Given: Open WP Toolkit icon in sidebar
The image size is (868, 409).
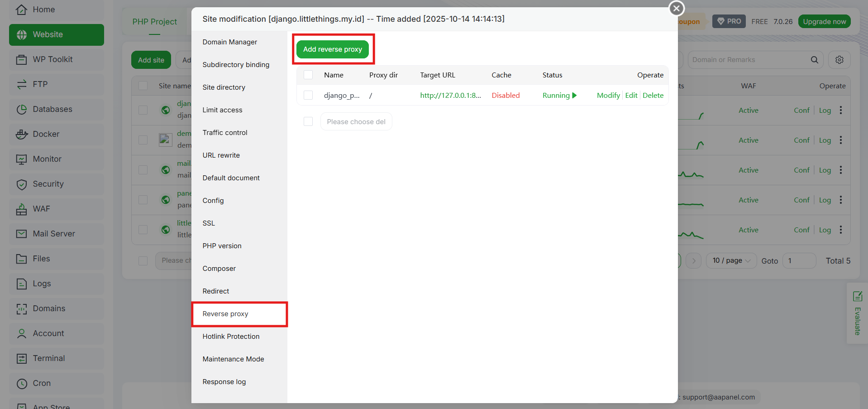Looking at the screenshot, I should tap(21, 60).
